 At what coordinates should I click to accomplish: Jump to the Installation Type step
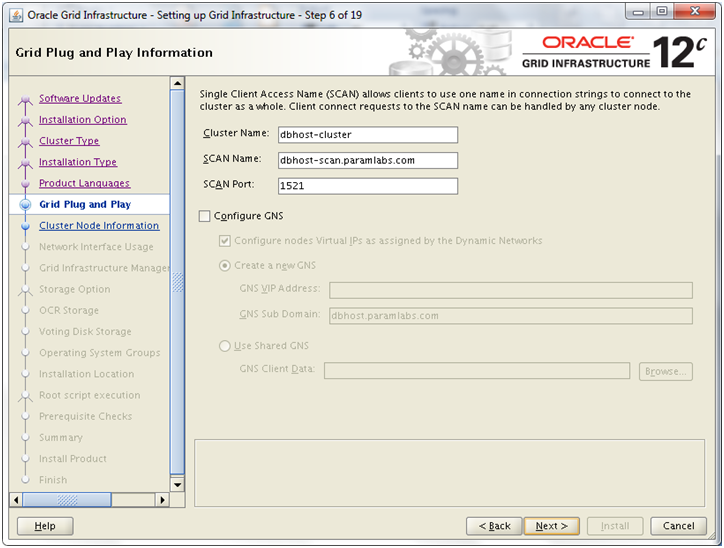pyautogui.click(x=78, y=162)
